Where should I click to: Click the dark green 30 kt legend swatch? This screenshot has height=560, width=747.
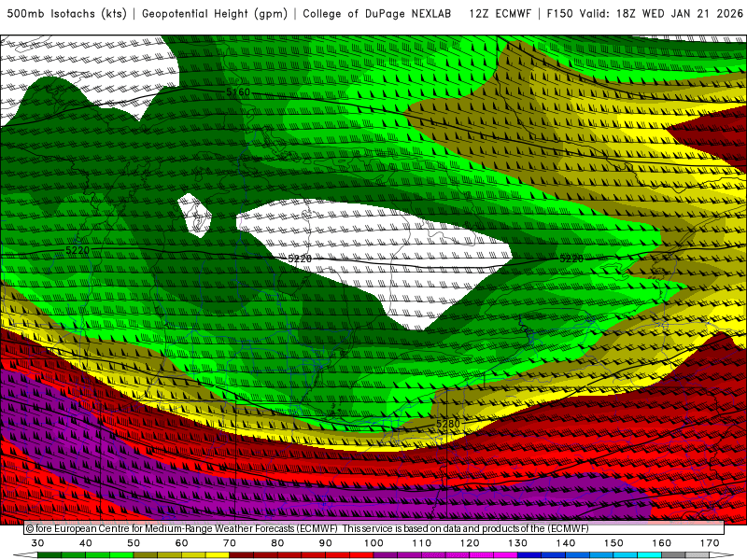pyautogui.click(x=49, y=555)
